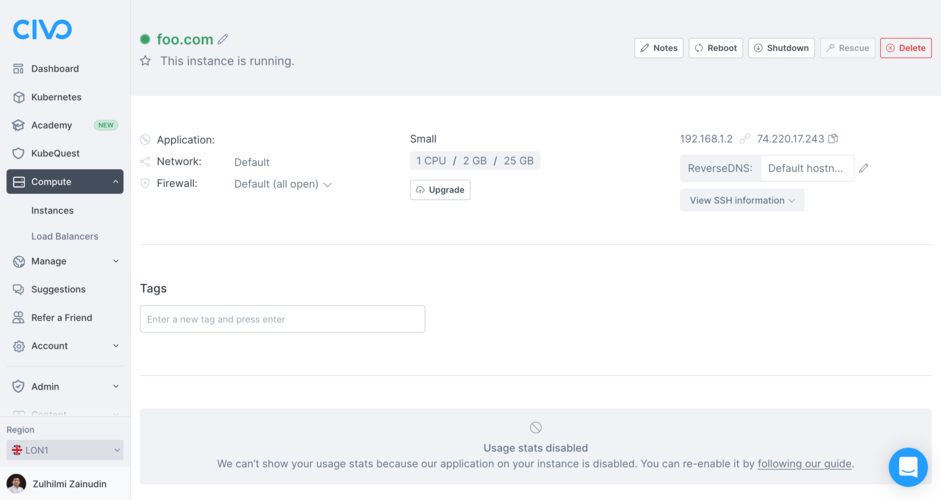The width and height of the screenshot is (941, 500).
Task: Edit the ReverseDNS value with pencil icon
Action: tap(864, 168)
